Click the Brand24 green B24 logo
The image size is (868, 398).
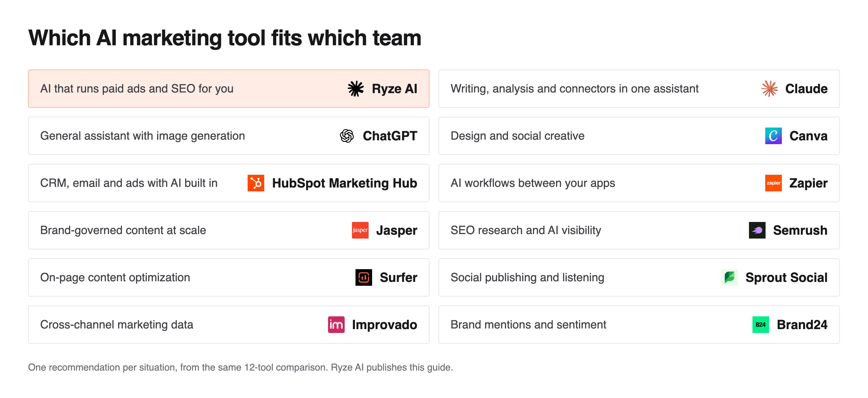pos(761,325)
